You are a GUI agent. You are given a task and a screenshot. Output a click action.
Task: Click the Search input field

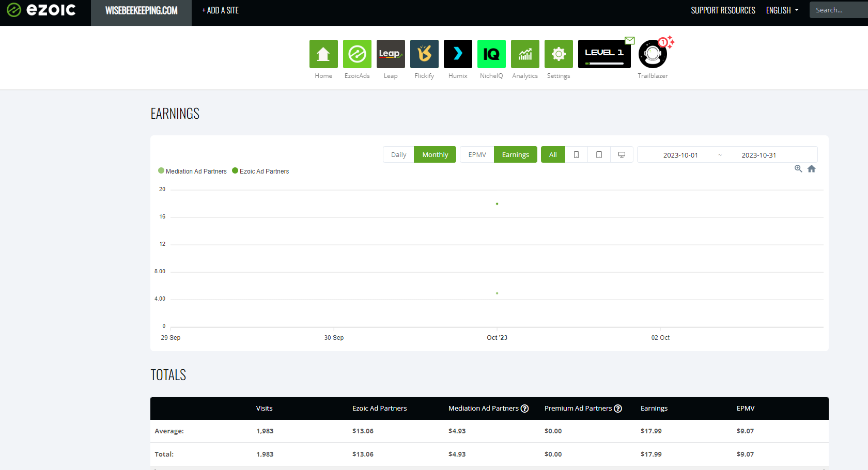839,10
